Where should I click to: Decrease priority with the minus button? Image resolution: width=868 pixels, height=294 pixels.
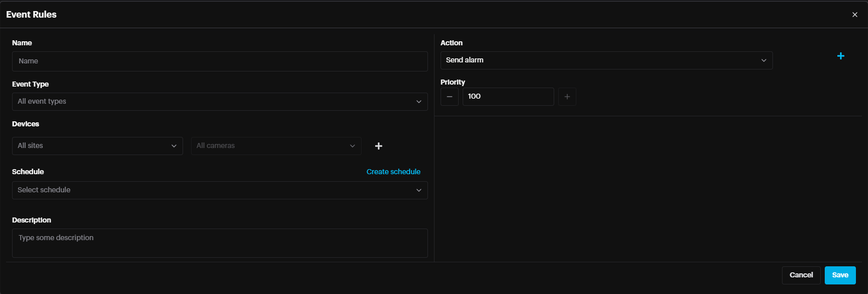pyautogui.click(x=449, y=97)
